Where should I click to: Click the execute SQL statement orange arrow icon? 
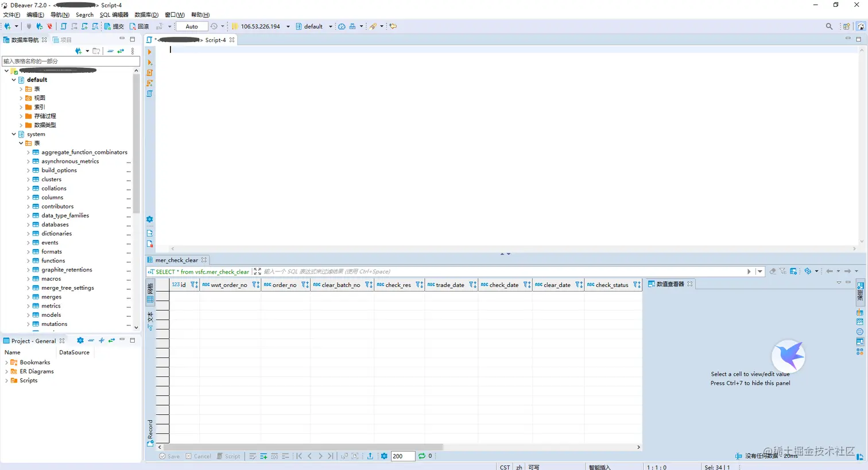click(x=150, y=52)
